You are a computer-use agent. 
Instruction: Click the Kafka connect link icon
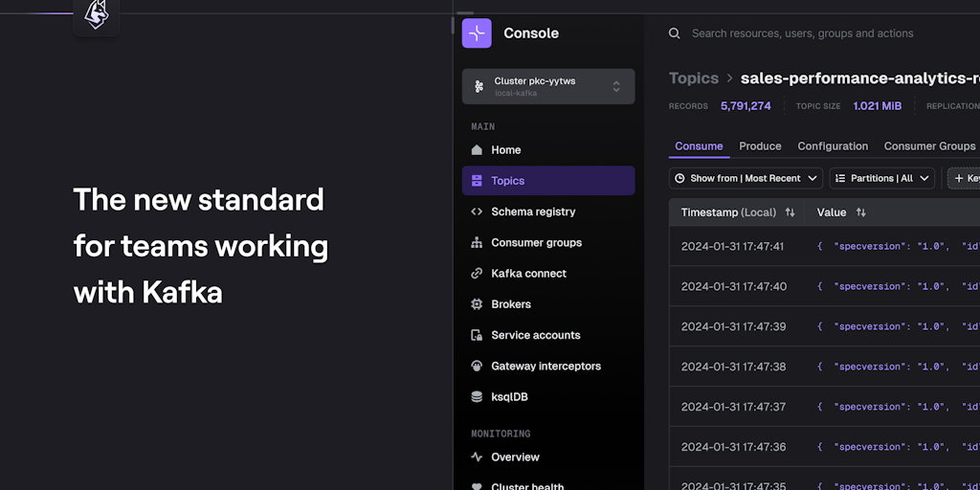pos(477,274)
